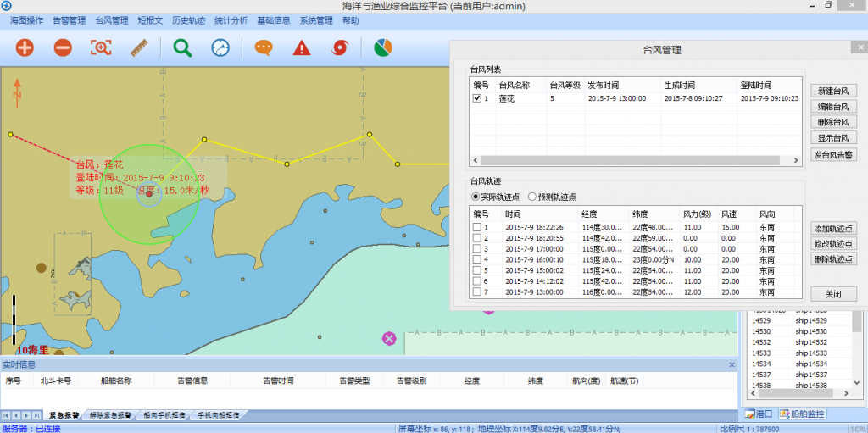The height and width of the screenshot is (433, 868).
Task: Open the green search magnifier tool
Action: click(x=182, y=47)
